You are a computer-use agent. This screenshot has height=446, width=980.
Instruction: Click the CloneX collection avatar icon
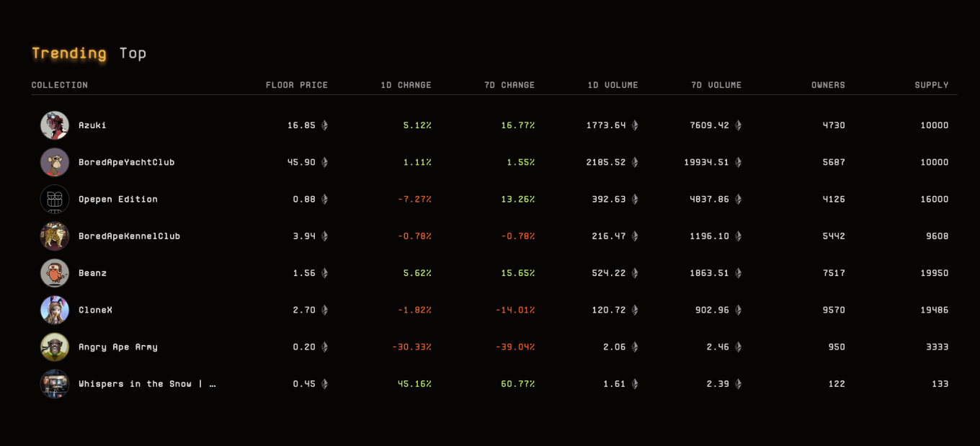pyautogui.click(x=55, y=310)
